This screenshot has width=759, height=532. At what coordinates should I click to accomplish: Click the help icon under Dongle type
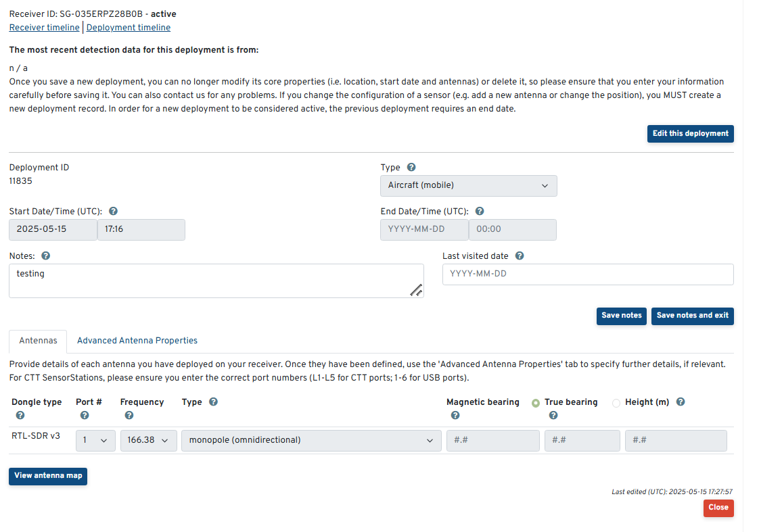pyautogui.click(x=20, y=415)
